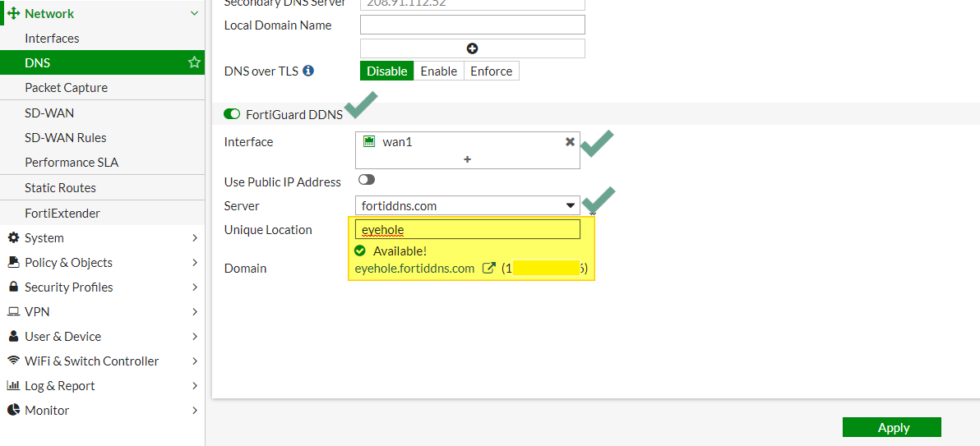Click the plus icon to add a local domain name

click(x=473, y=48)
